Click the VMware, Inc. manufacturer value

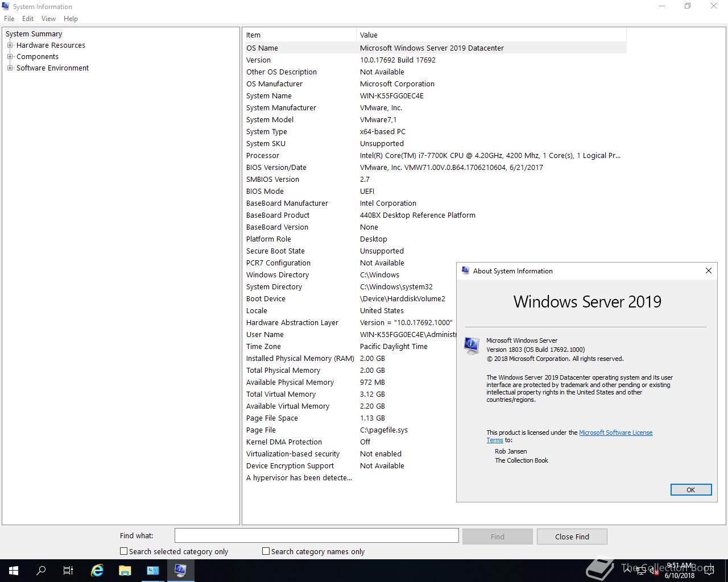tap(381, 107)
